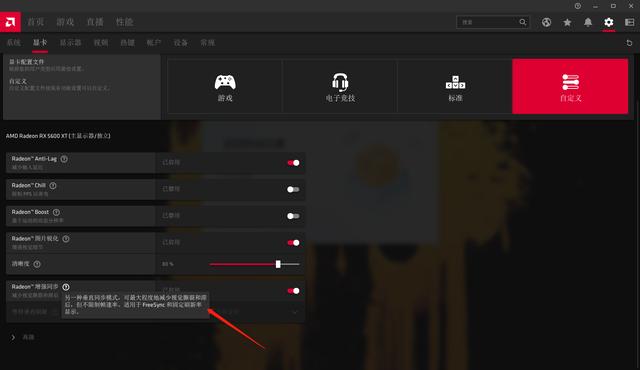Open the settings gear icon
640x370 pixels.
(609, 22)
